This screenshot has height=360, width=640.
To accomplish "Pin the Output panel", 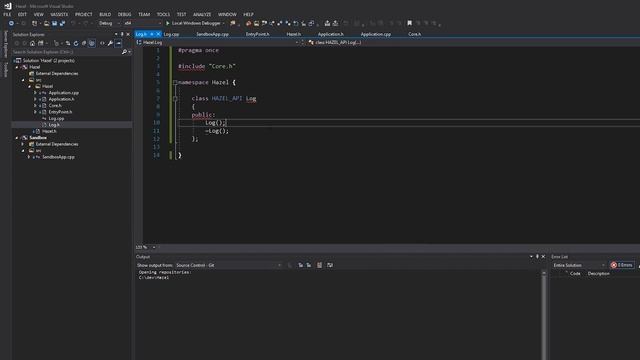I will coord(537,256).
